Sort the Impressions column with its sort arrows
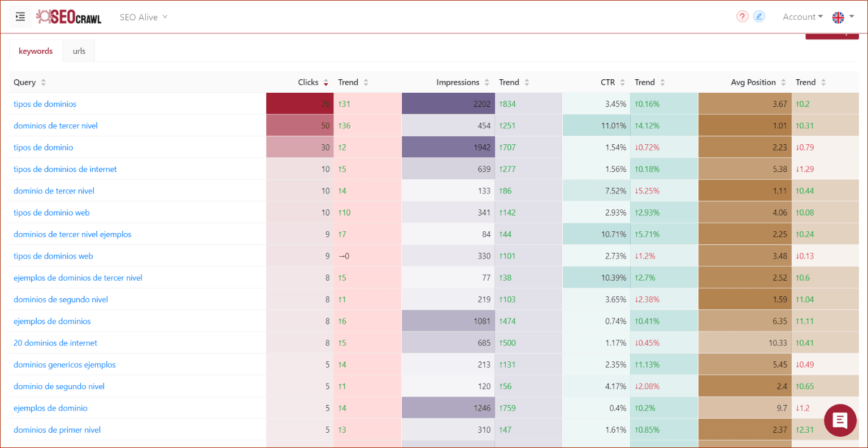 (487, 82)
